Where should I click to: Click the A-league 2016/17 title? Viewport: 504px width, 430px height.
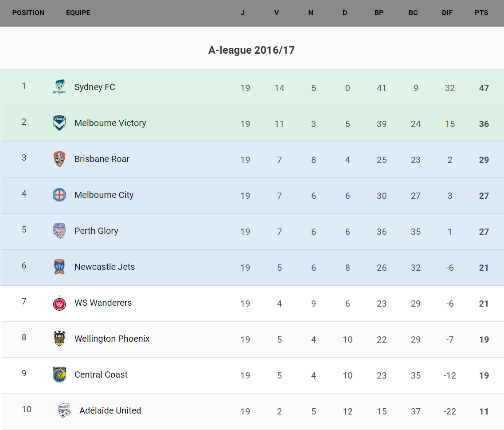tap(251, 50)
